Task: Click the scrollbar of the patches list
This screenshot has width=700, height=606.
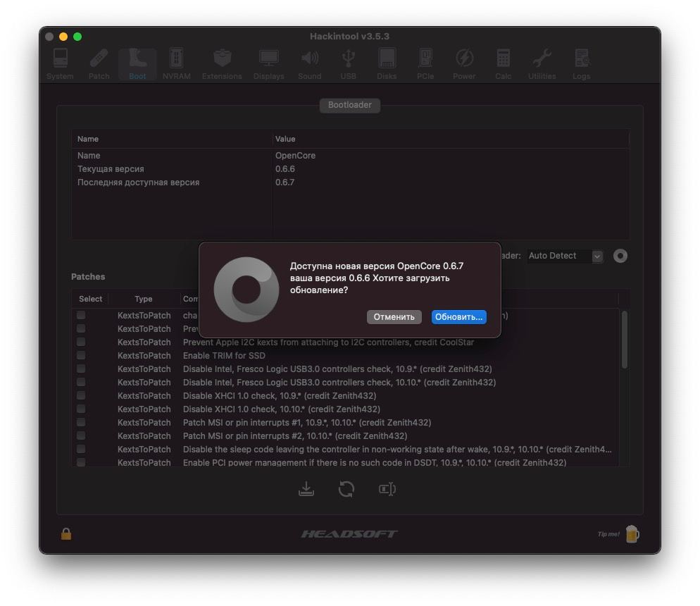Action: tap(625, 340)
